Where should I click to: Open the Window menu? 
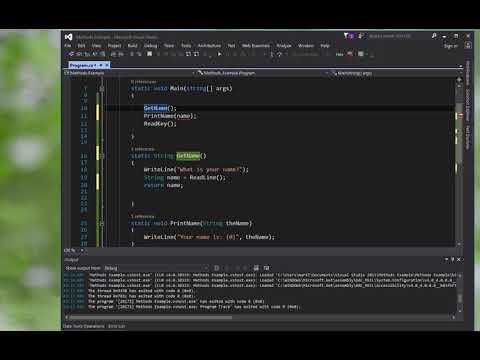tap(306, 46)
